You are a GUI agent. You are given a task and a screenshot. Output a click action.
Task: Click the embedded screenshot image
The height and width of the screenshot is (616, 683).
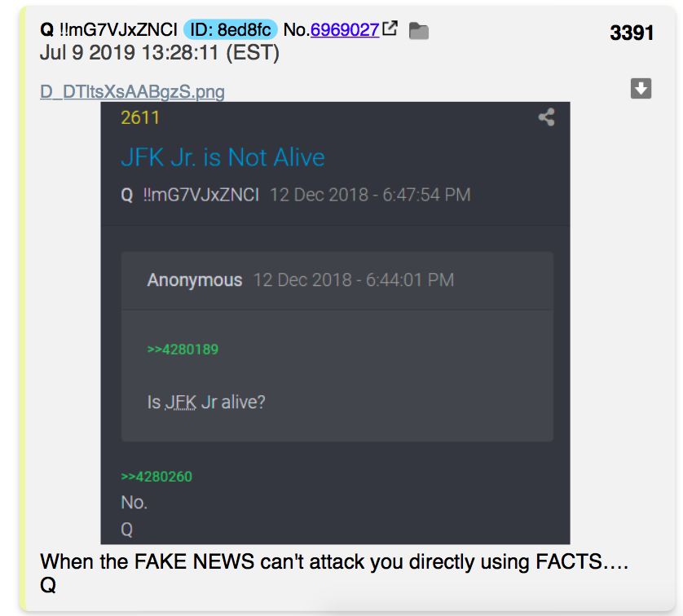click(x=335, y=323)
